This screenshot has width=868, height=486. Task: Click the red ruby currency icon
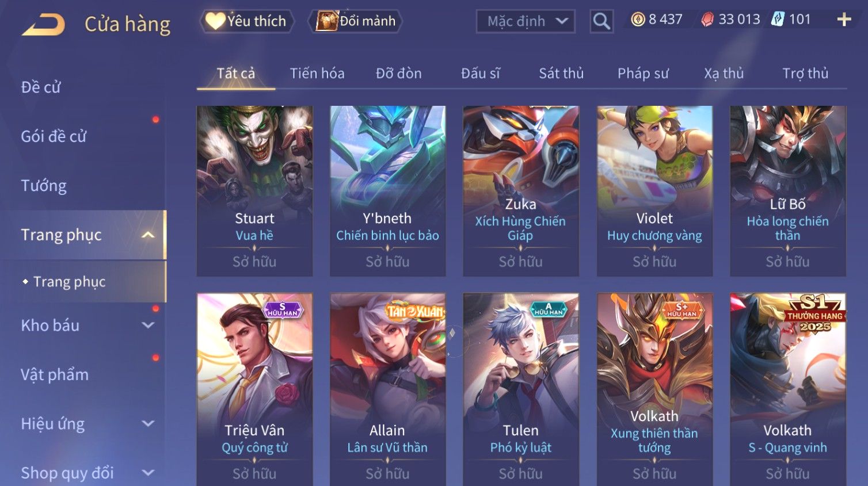(707, 20)
